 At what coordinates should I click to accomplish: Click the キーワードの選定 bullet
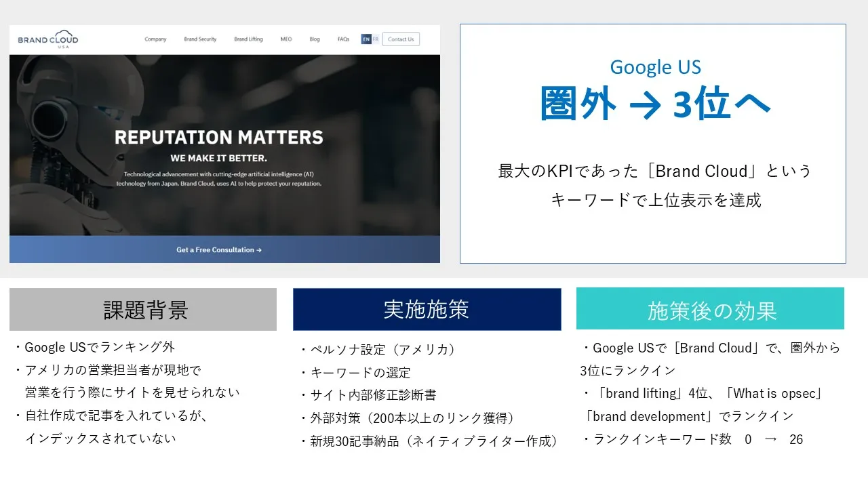pos(355,373)
